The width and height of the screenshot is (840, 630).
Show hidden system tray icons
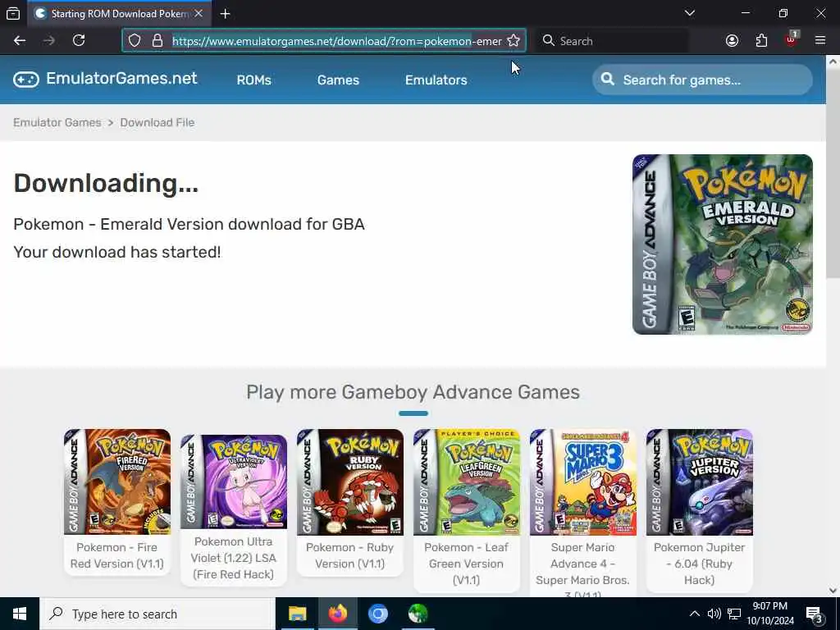pyautogui.click(x=694, y=614)
